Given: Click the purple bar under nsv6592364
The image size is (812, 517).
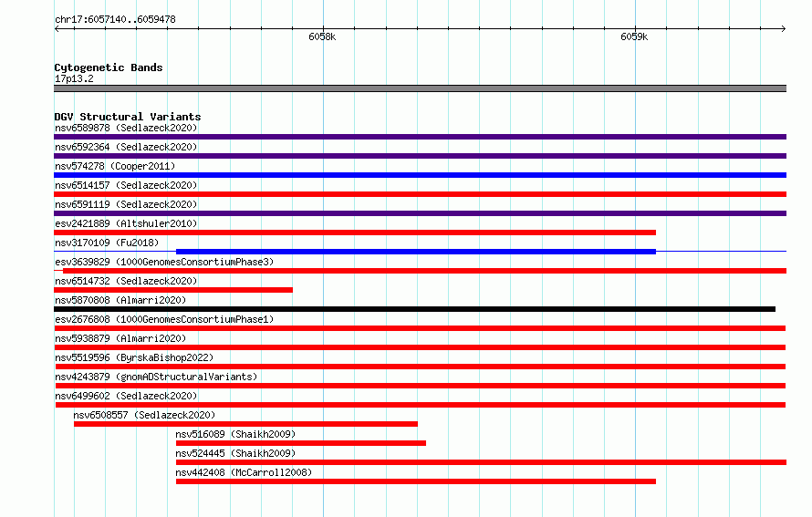Looking at the screenshot, I should coord(420,156).
